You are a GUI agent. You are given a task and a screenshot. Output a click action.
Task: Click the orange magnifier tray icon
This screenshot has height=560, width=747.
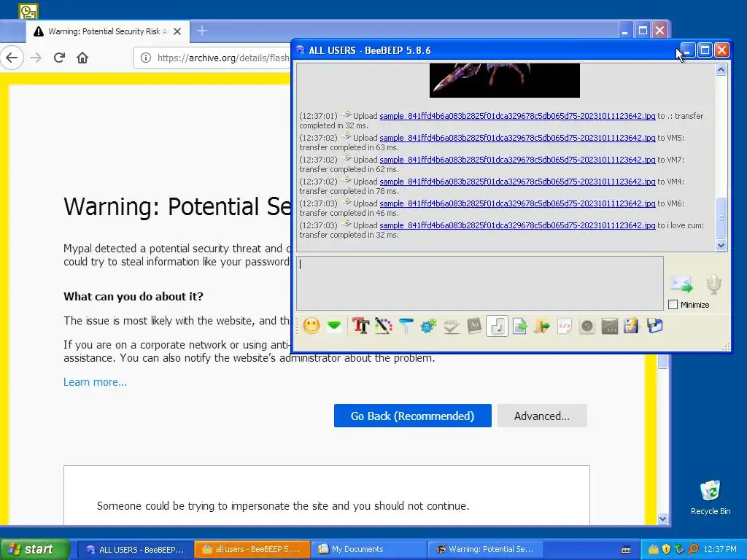pyautogui.click(x=693, y=550)
